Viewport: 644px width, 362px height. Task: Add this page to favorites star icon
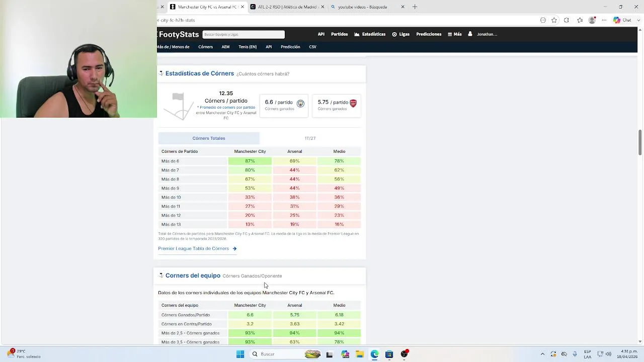click(554, 20)
